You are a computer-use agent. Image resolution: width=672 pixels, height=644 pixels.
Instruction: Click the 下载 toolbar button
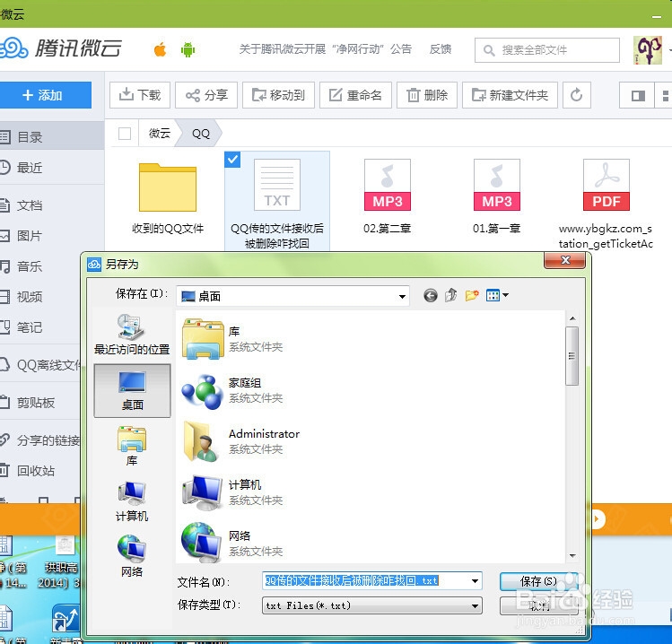(x=140, y=95)
